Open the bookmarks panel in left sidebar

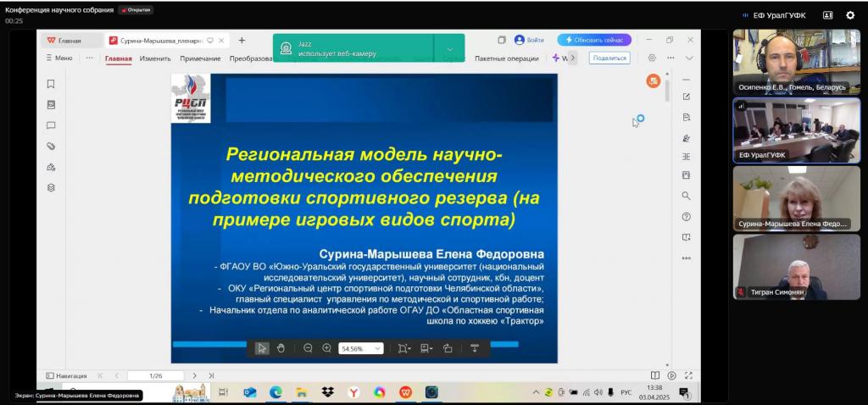click(x=51, y=84)
